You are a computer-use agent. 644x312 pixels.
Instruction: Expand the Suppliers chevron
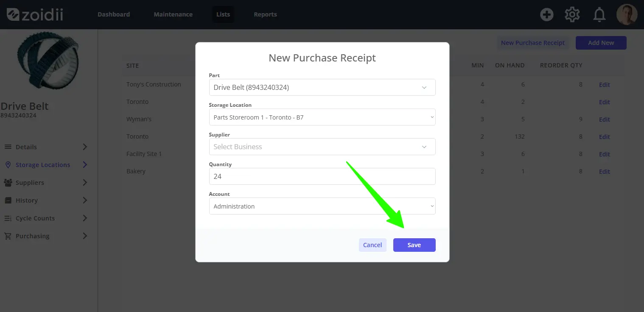point(85,182)
